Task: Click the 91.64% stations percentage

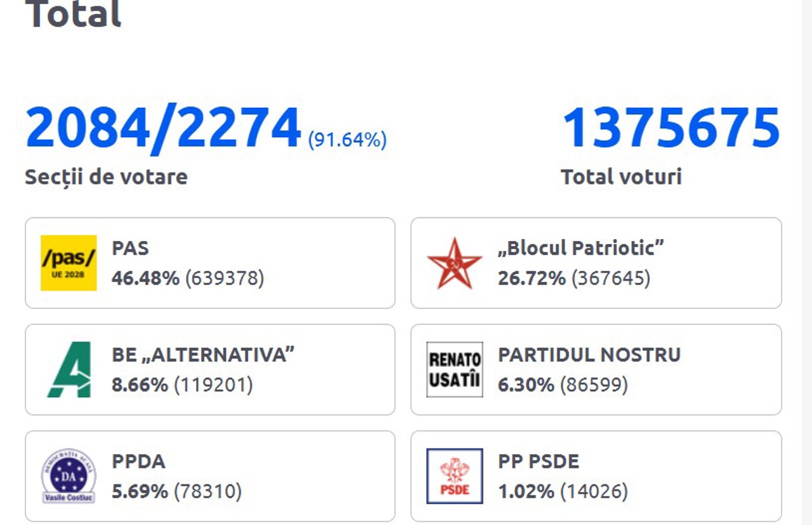Action: tap(347, 139)
